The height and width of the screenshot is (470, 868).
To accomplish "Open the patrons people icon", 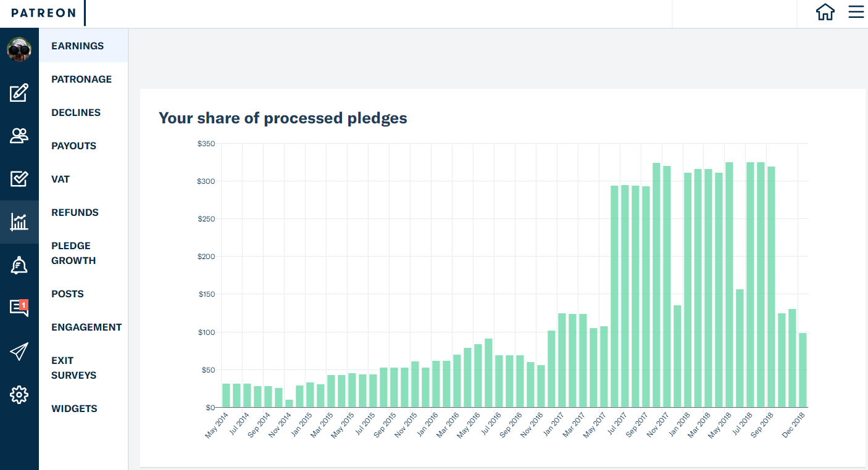I will 19,136.
